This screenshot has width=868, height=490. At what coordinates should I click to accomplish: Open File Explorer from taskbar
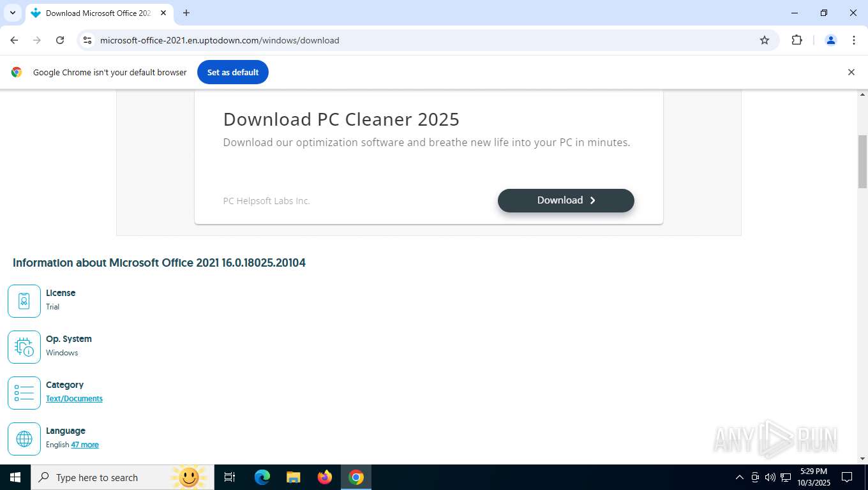[294, 477]
